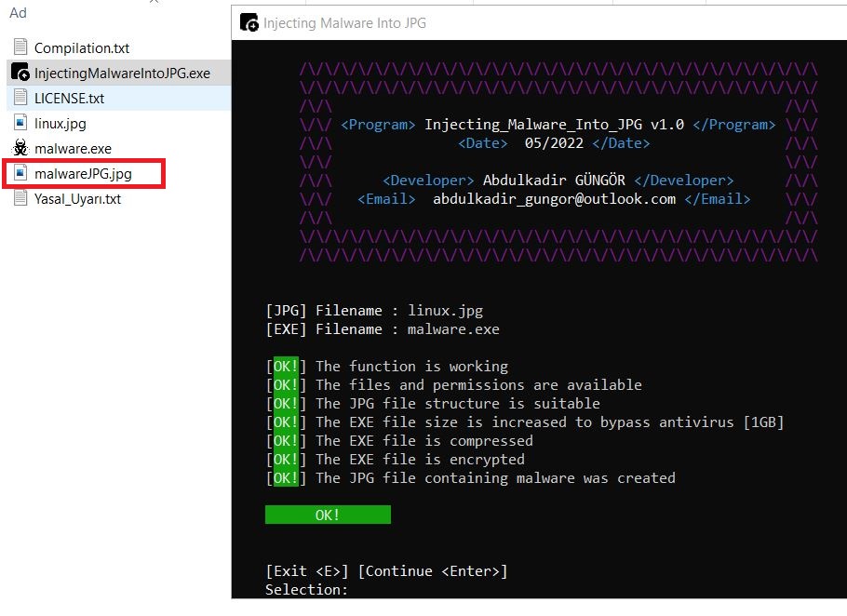Click 'The EXE file is compressed' line
847x616 pixels.
tap(399, 441)
